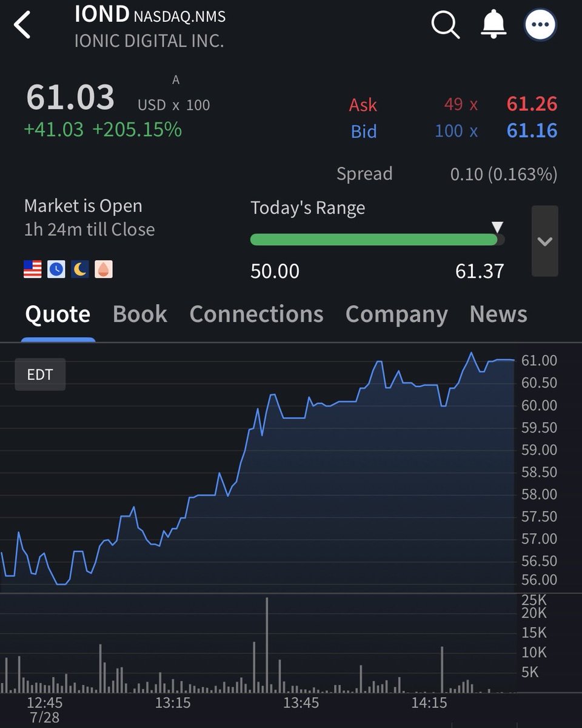This screenshot has width=582, height=728.
Task: Switch to the Book tab
Action: click(x=140, y=314)
